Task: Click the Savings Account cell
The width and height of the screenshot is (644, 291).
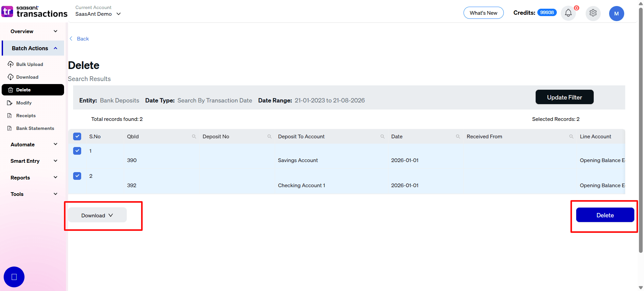Action: 298,160
